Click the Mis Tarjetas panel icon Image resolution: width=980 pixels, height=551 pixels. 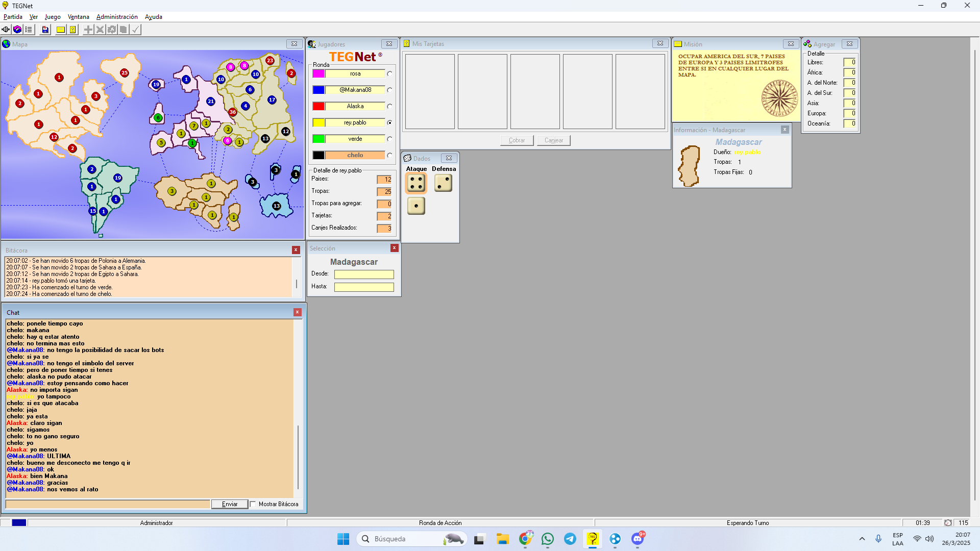pyautogui.click(x=407, y=44)
